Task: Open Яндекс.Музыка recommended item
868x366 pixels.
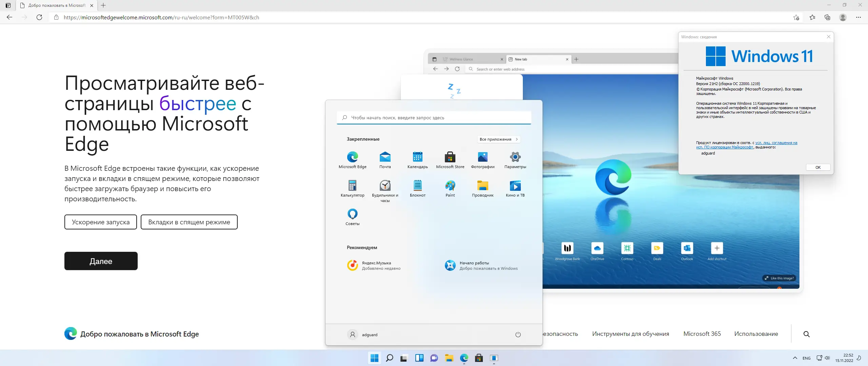Action: click(373, 265)
